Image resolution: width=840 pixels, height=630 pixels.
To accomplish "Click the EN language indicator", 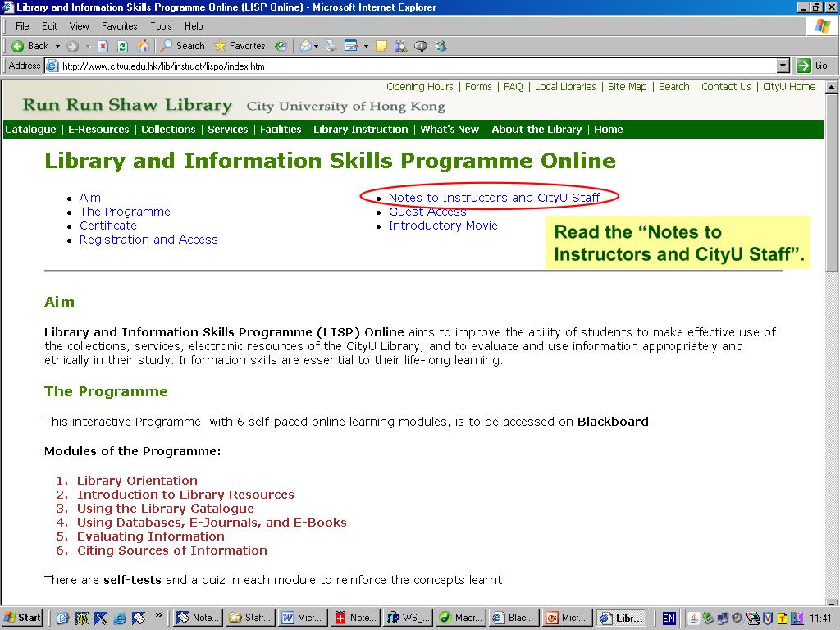I will click(669, 619).
